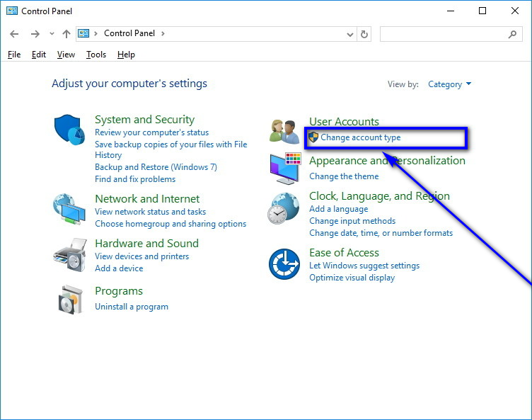532x420 pixels.
Task: Open the View by Category dropdown
Action: click(x=449, y=84)
